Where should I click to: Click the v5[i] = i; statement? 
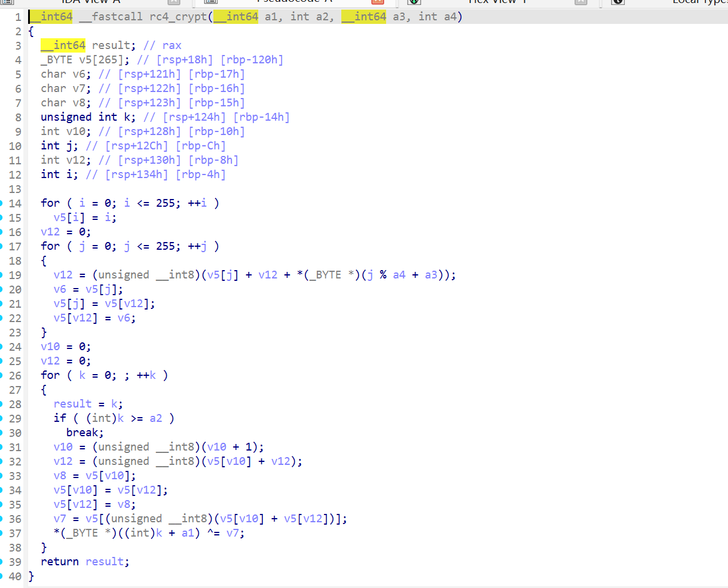(x=85, y=218)
